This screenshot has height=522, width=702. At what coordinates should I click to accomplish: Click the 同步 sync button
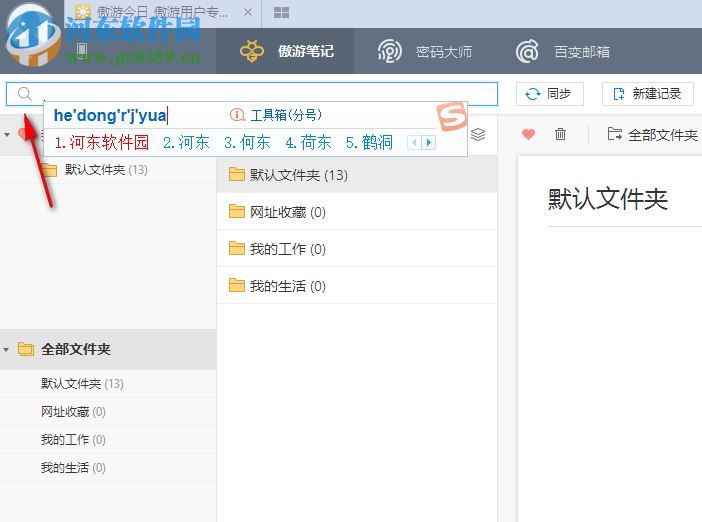pos(549,94)
